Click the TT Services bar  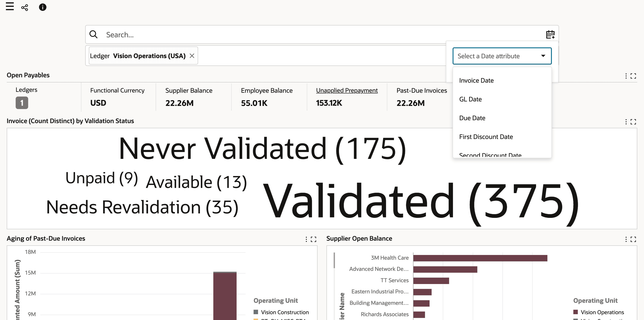point(431,280)
